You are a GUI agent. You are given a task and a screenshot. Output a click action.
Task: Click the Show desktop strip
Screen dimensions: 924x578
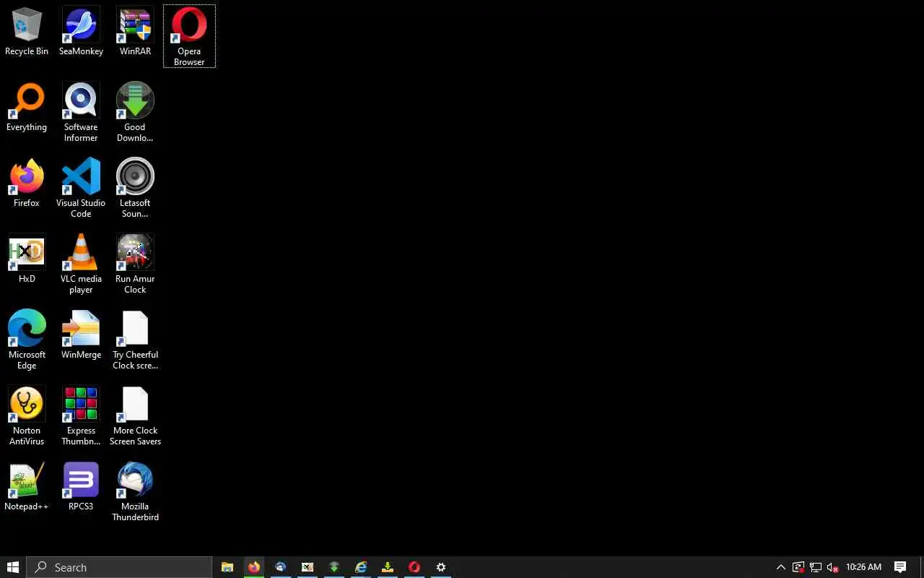point(922,567)
